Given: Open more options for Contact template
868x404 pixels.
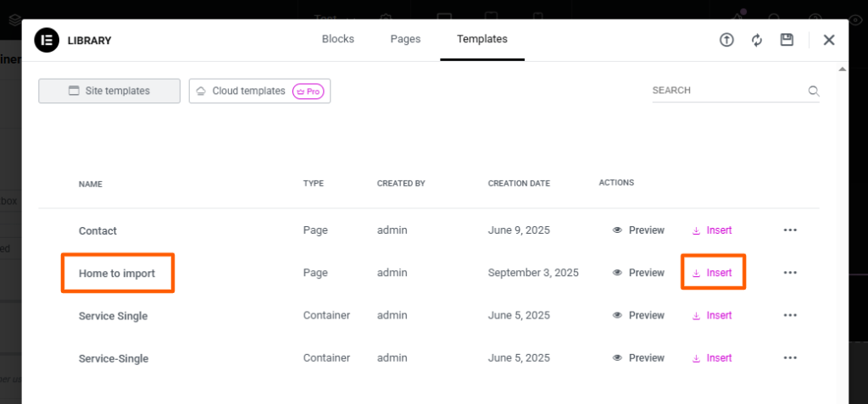Looking at the screenshot, I should point(790,230).
